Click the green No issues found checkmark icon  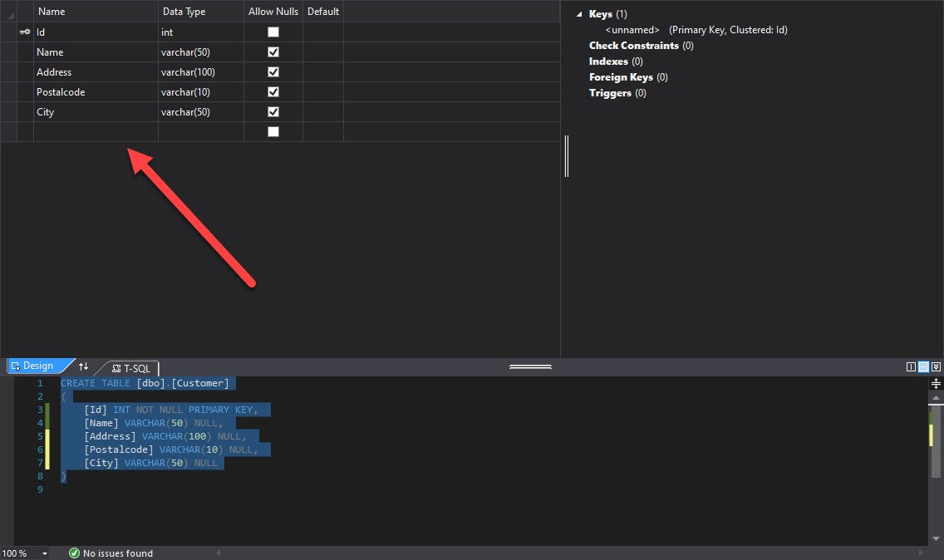pos(74,553)
